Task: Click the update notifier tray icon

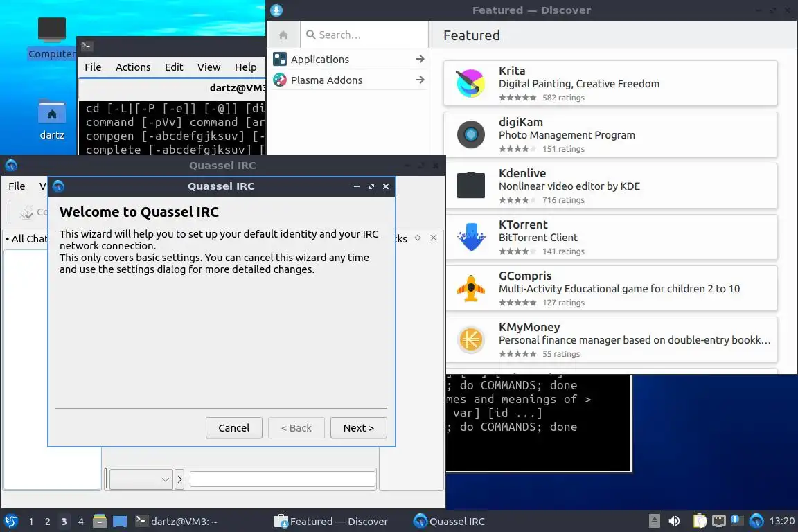Action: [736, 520]
